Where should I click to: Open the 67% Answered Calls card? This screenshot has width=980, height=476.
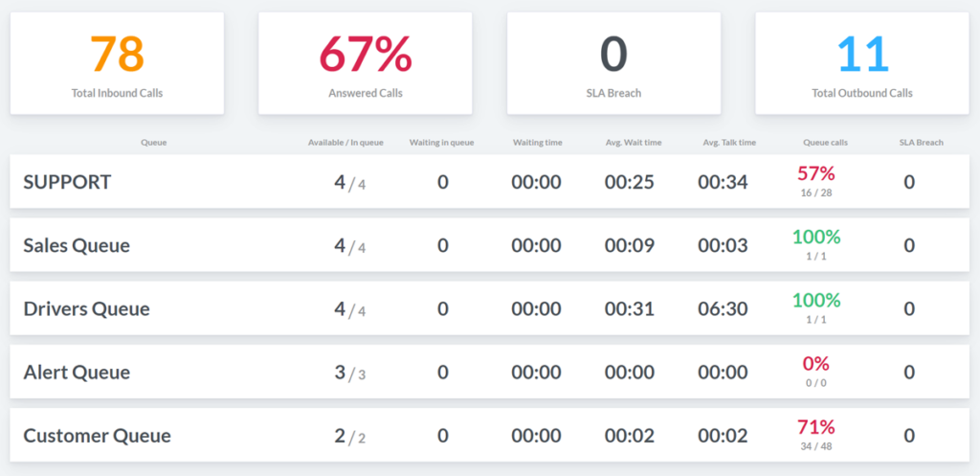pyautogui.click(x=365, y=63)
